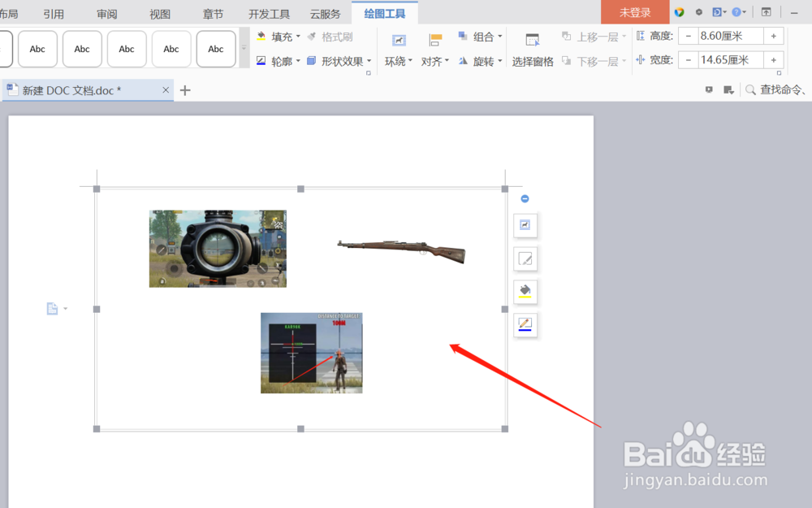Open the 选择窗格 selection pane
Screen dimensions: 812x508
coord(533,50)
